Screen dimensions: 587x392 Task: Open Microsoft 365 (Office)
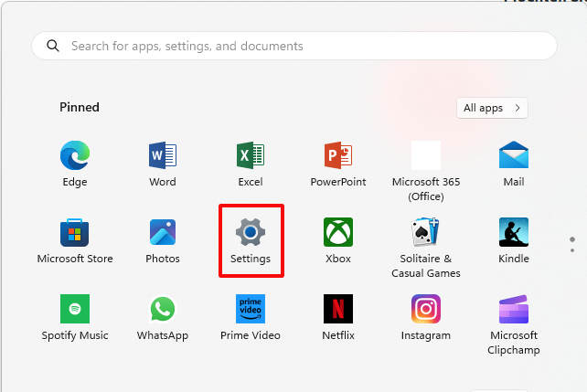tap(425, 156)
